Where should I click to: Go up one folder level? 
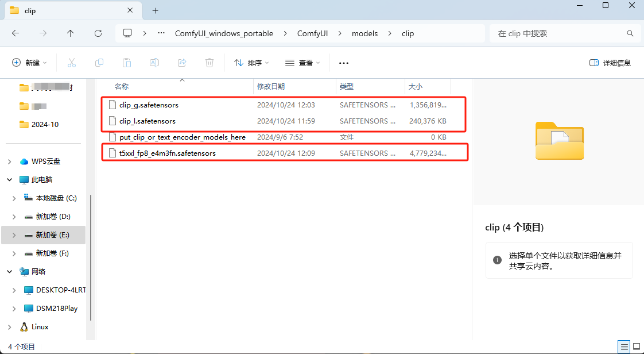(70, 33)
